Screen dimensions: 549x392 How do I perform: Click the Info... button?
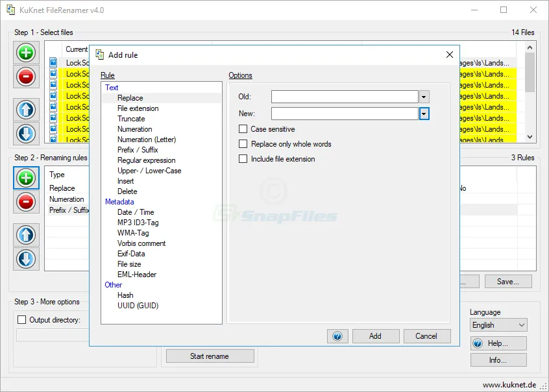pos(498,360)
